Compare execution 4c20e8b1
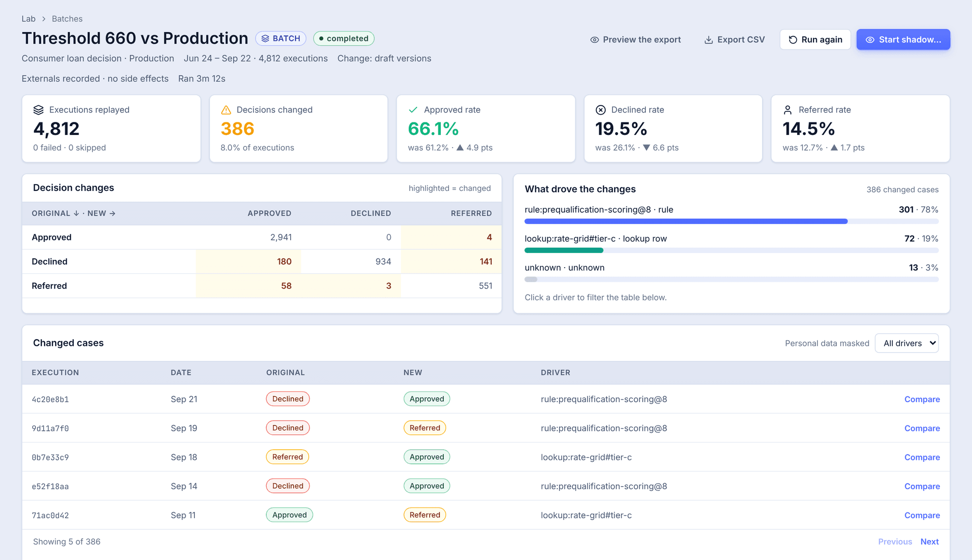The height and width of the screenshot is (560, 972). tap(922, 399)
